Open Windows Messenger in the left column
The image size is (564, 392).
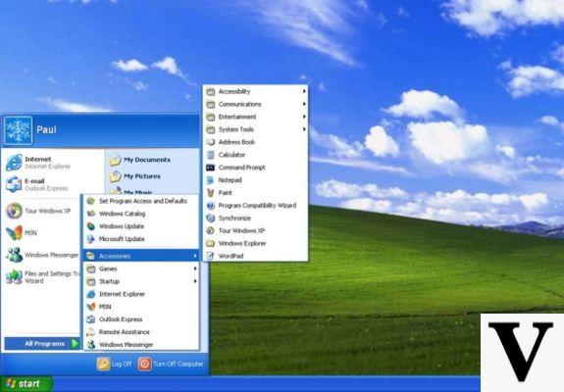click(42, 255)
